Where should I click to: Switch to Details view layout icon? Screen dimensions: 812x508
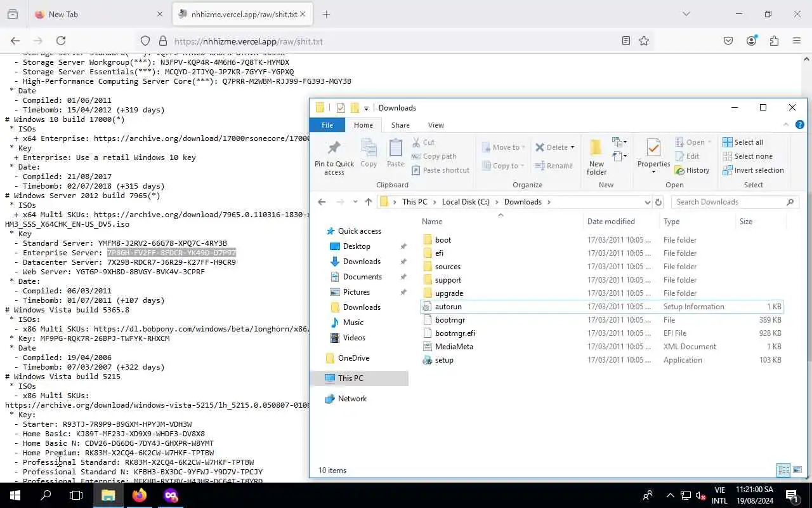click(783, 471)
